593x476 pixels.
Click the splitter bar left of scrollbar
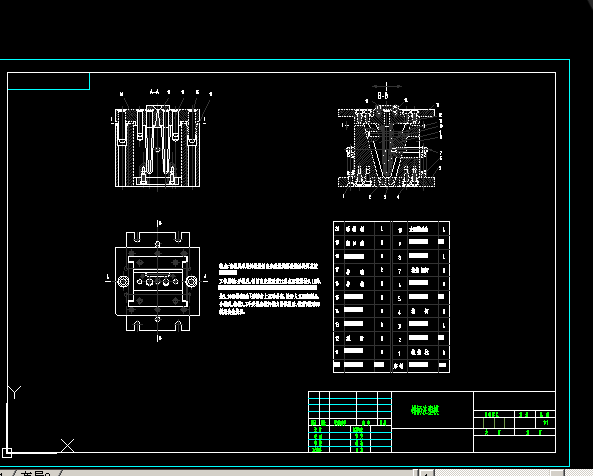416,473
